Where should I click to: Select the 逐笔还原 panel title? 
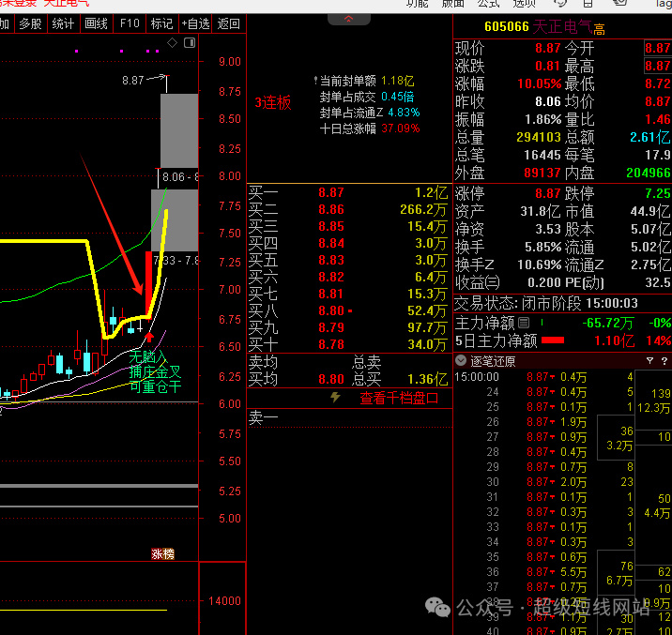(493, 361)
